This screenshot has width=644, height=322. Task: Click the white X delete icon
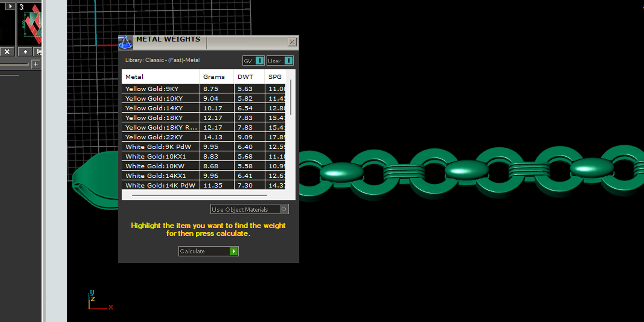pyautogui.click(x=7, y=52)
